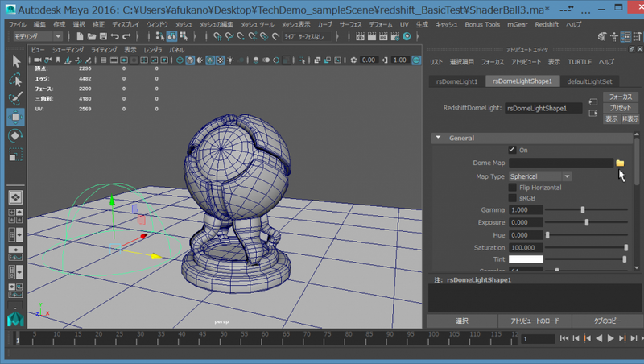Click the snap to curves magnet icon
644x364 pixels.
pos(229,36)
